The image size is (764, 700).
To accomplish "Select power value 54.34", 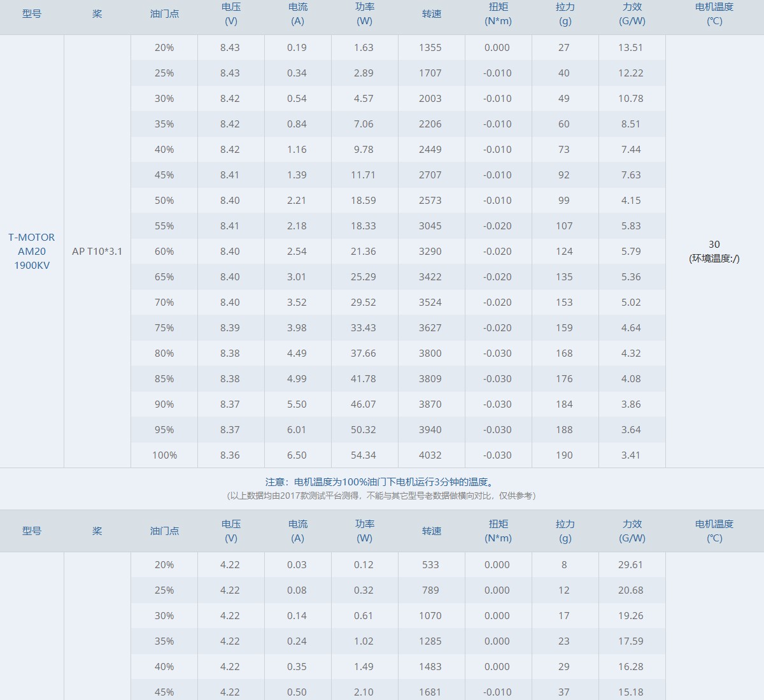I will [x=364, y=455].
